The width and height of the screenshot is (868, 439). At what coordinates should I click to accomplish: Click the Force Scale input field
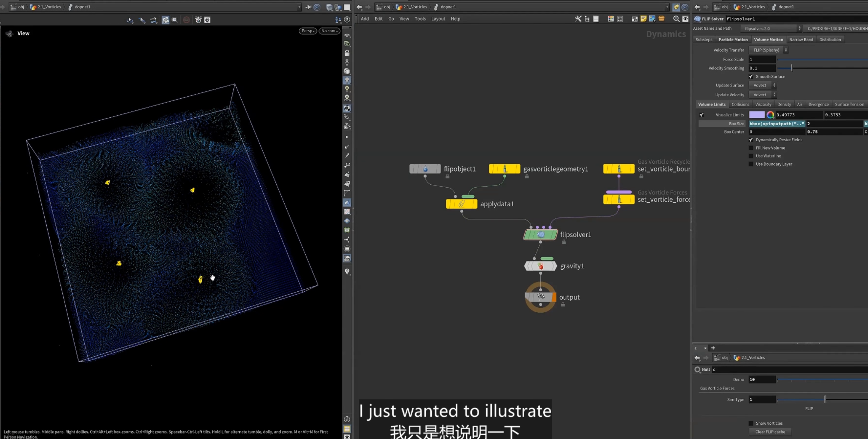tap(762, 59)
